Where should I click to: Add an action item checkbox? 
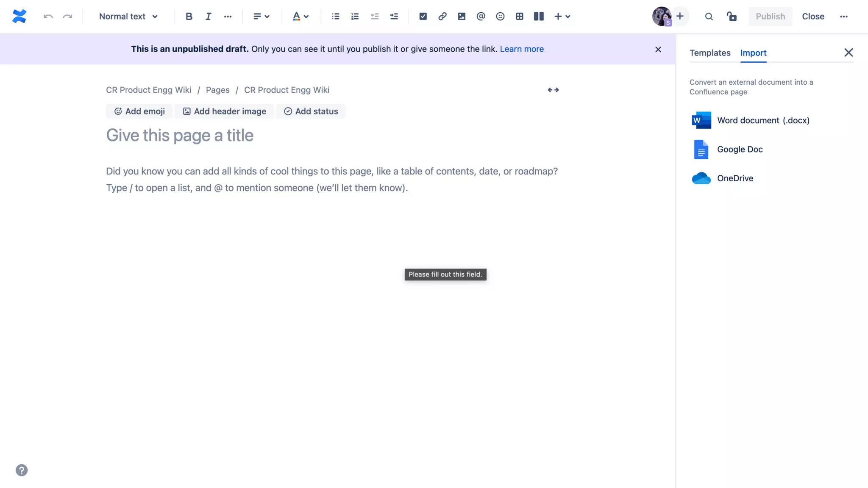pyautogui.click(x=423, y=17)
